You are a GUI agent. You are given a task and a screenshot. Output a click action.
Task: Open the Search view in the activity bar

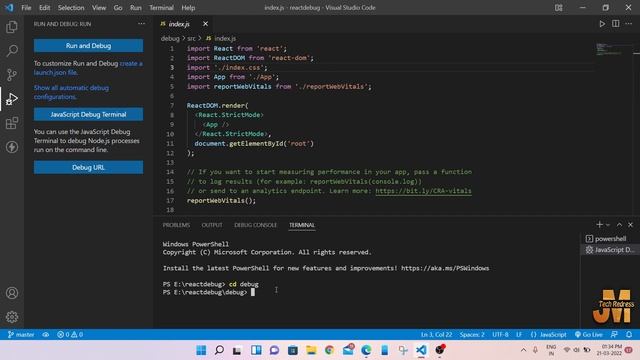point(12,51)
